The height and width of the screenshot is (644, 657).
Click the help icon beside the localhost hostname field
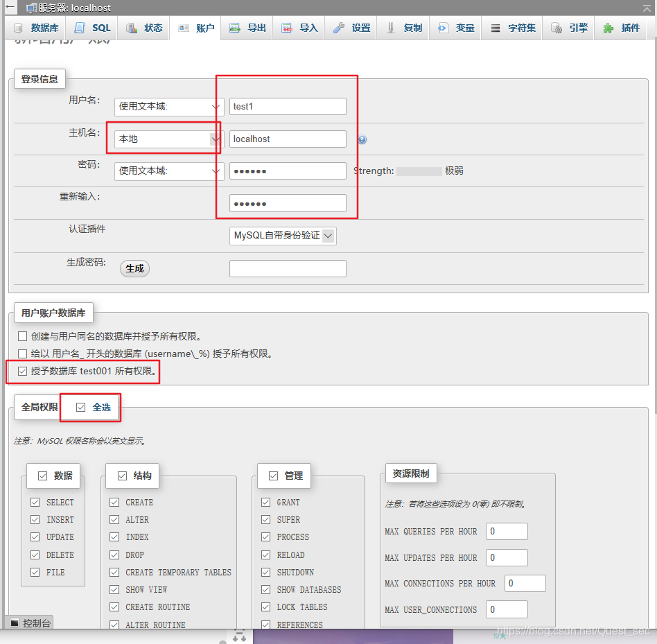coord(362,139)
